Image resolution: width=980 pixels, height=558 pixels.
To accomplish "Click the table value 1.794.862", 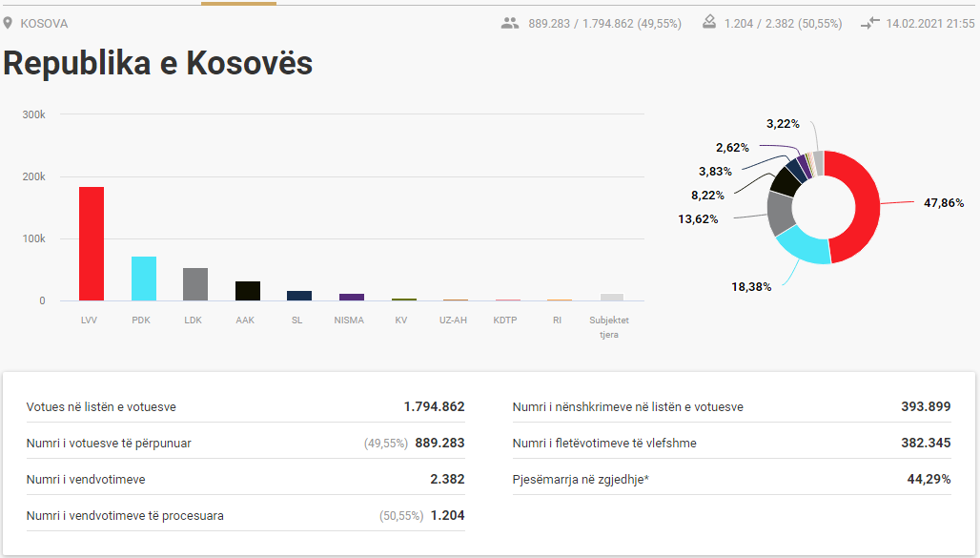I will coord(435,406).
